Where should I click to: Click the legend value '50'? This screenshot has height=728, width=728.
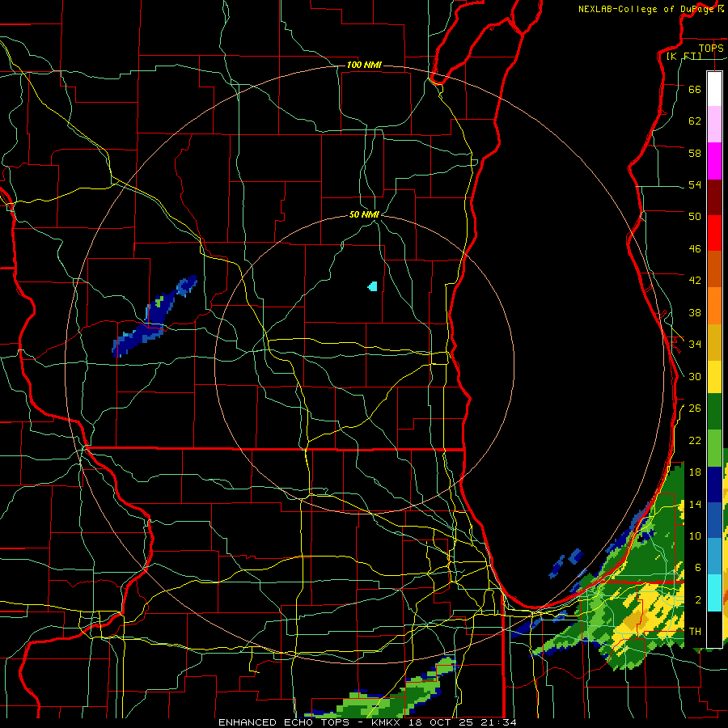pyautogui.click(x=695, y=216)
